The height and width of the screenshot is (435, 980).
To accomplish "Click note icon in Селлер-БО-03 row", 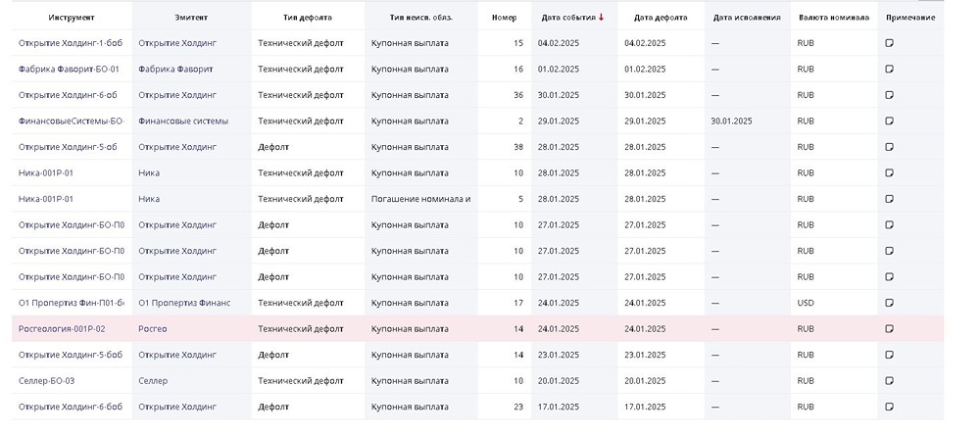I will click(x=889, y=380).
